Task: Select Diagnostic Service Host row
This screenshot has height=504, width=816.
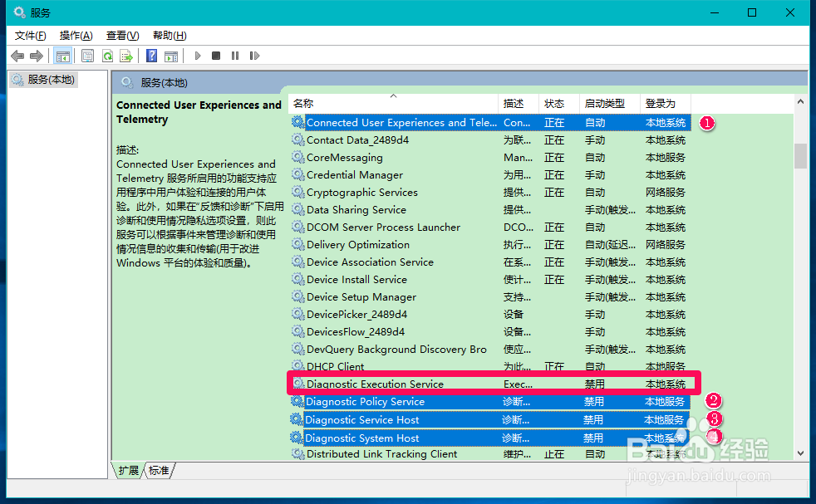Action: [x=489, y=420]
